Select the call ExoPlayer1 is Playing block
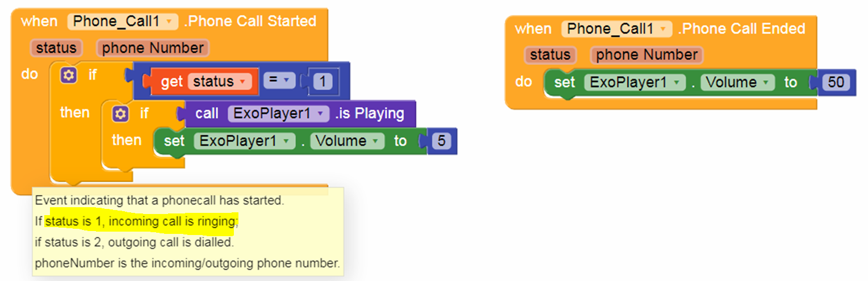Image resolution: width=868 pixels, height=281 pixels. (297, 114)
